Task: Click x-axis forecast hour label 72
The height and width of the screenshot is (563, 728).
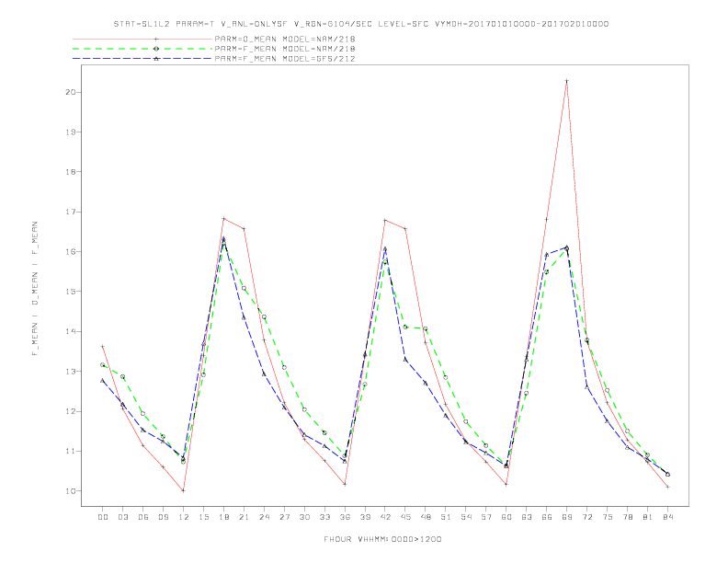Action: coord(586,517)
